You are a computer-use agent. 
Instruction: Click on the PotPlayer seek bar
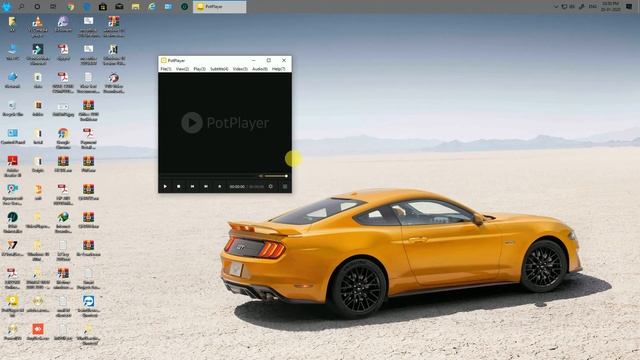pos(208,176)
